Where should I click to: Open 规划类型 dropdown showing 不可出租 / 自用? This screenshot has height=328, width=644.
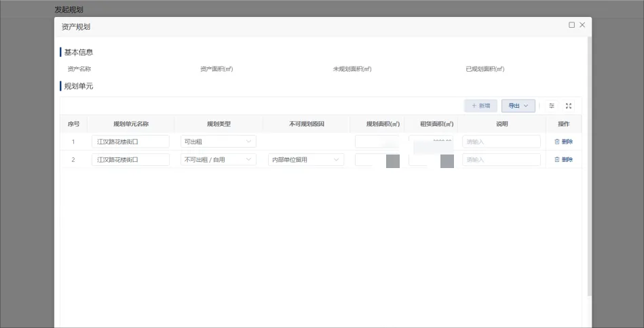[218, 159]
